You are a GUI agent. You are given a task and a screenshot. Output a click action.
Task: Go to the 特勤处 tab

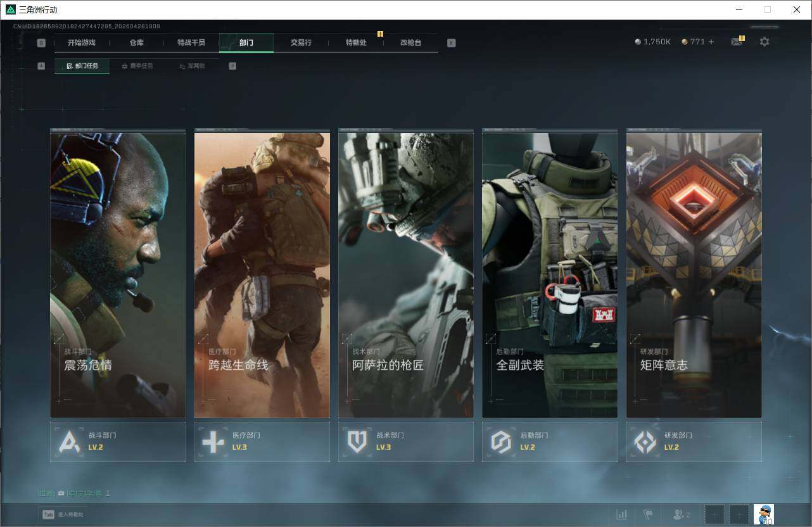(x=356, y=42)
